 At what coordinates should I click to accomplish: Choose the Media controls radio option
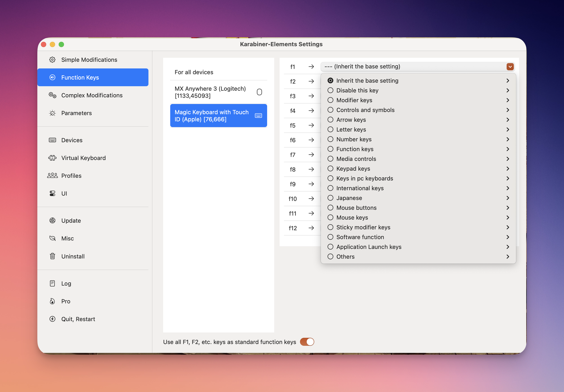pyautogui.click(x=331, y=159)
